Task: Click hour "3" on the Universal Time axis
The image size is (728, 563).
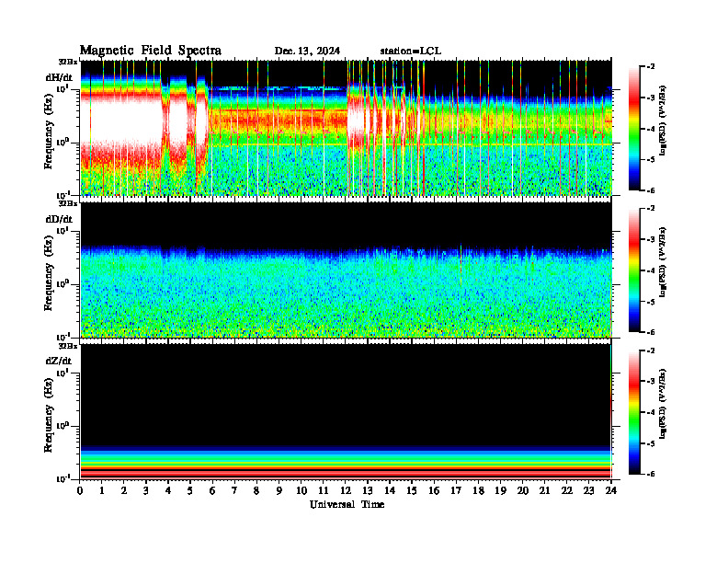Action: 146,491
